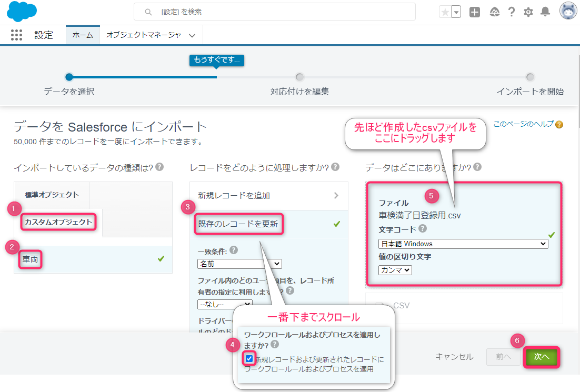Click the global actions plus icon
The height and width of the screenshot is (392, 580).
click(x=475, y=12)
